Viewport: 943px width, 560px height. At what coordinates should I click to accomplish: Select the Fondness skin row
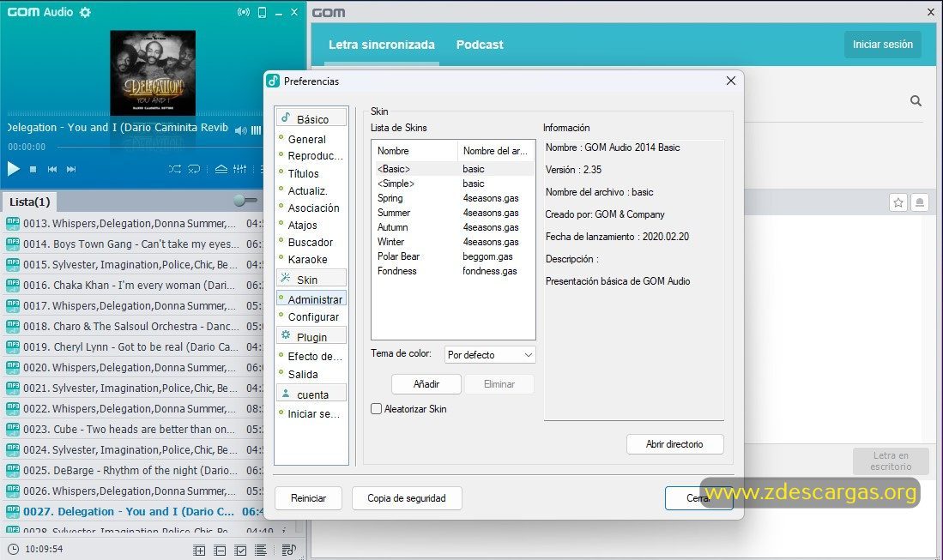[x=453, y=271]
